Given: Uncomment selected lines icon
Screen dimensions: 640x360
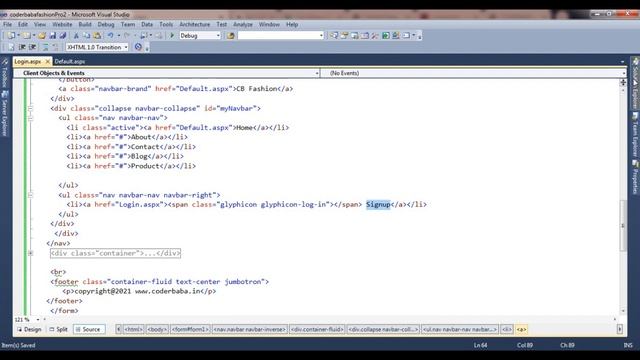Looking at the screenshot, I should (55, 47).
